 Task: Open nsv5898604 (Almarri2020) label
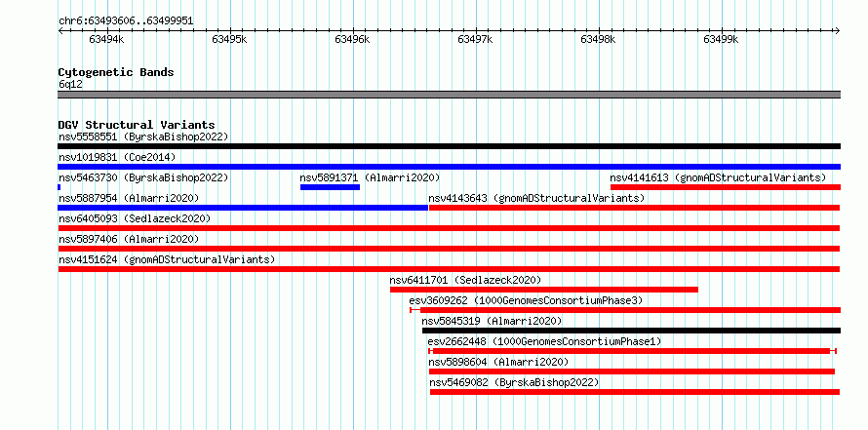tap(498, 362)
